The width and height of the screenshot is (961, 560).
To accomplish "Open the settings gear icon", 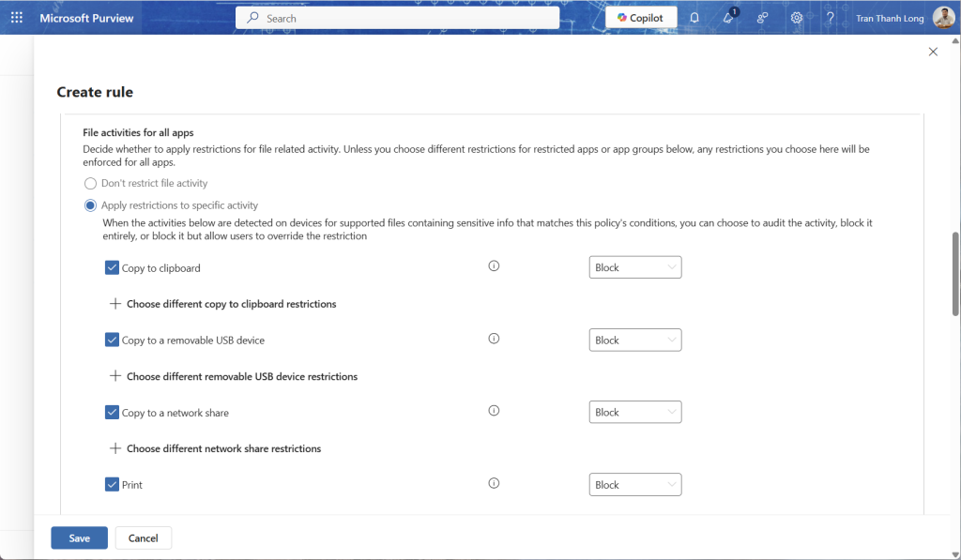I will tap(797, 18).
